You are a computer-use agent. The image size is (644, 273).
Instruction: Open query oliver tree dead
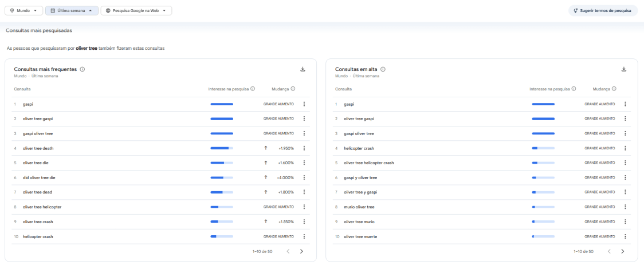(x=37, y=192)
